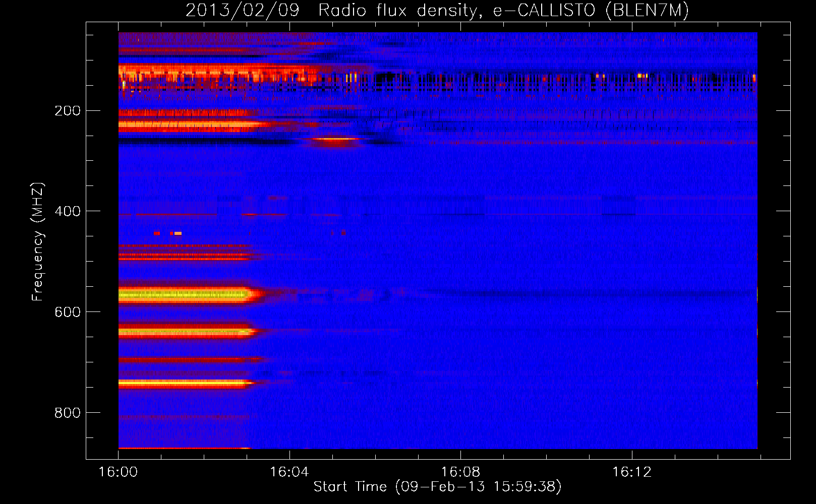Image resolution: width=816 pixels, height=504 pixels.
Task: Select the 600 frequency tick label
Action: pos(68,312)
